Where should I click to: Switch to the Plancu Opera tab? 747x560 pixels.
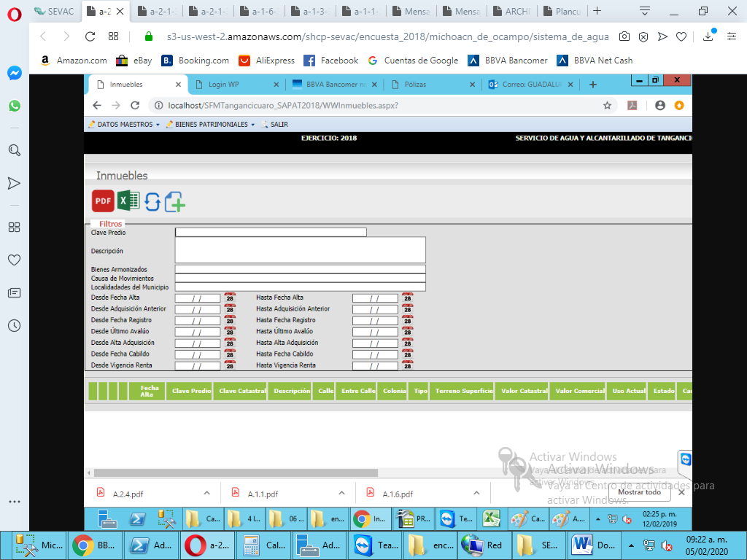tap(562, 12)
